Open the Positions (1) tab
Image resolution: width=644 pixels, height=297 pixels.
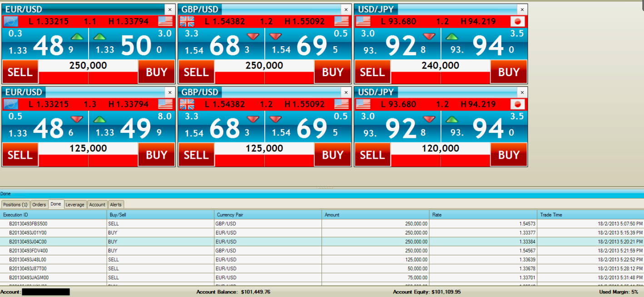tap(16, 204)
